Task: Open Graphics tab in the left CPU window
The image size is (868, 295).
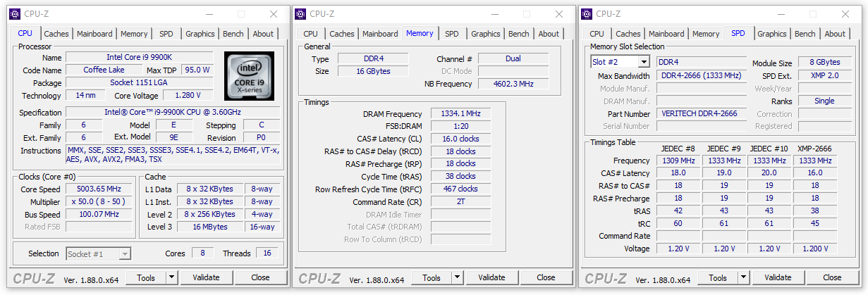Action: [200, 34]
